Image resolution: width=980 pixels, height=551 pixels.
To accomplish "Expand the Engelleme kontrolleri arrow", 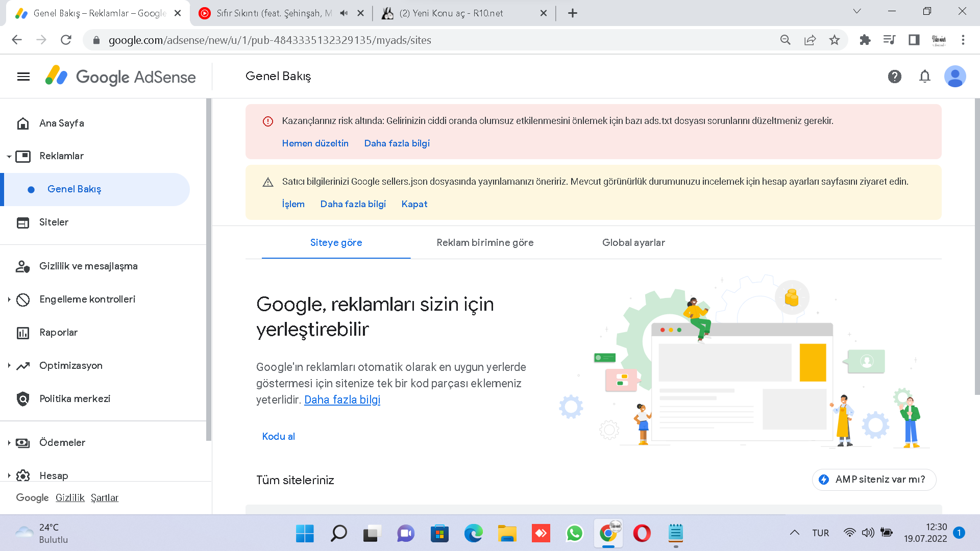I will coord(9,299).
